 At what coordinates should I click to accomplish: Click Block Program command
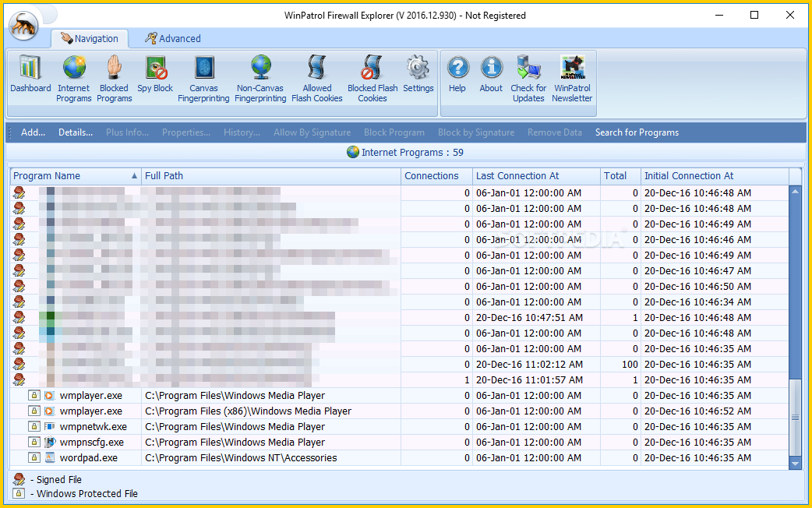[x=394, y=132]
